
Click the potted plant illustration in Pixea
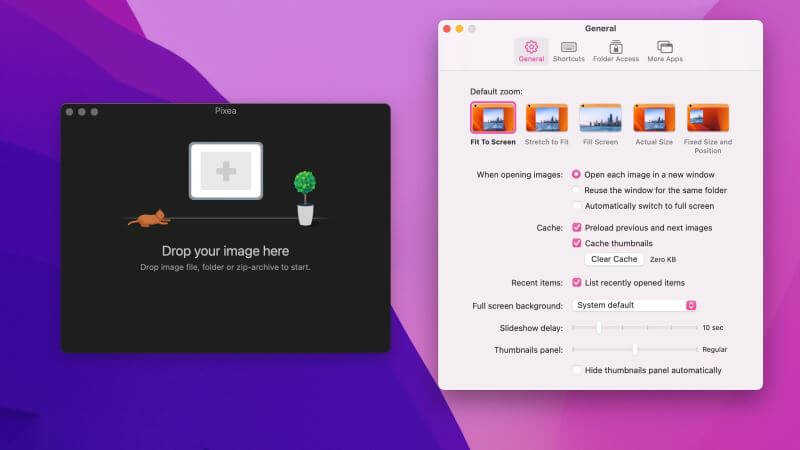click(x=305, y=198)
